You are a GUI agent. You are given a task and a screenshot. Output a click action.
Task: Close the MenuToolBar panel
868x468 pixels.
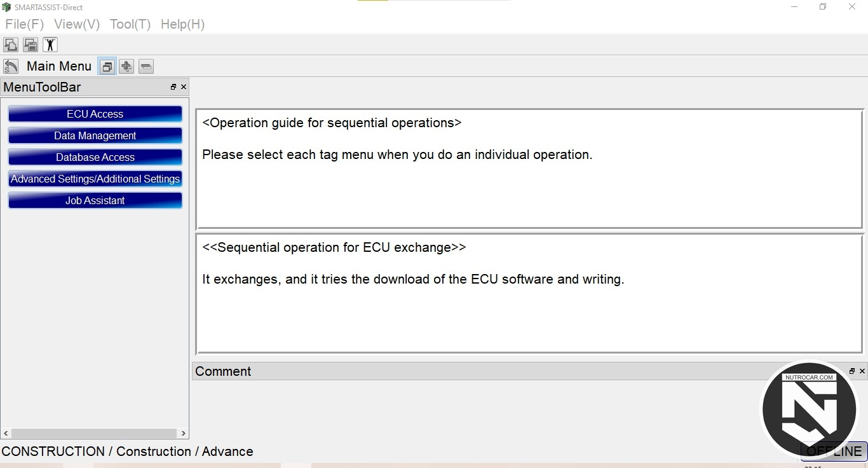[x=184, y=87]
